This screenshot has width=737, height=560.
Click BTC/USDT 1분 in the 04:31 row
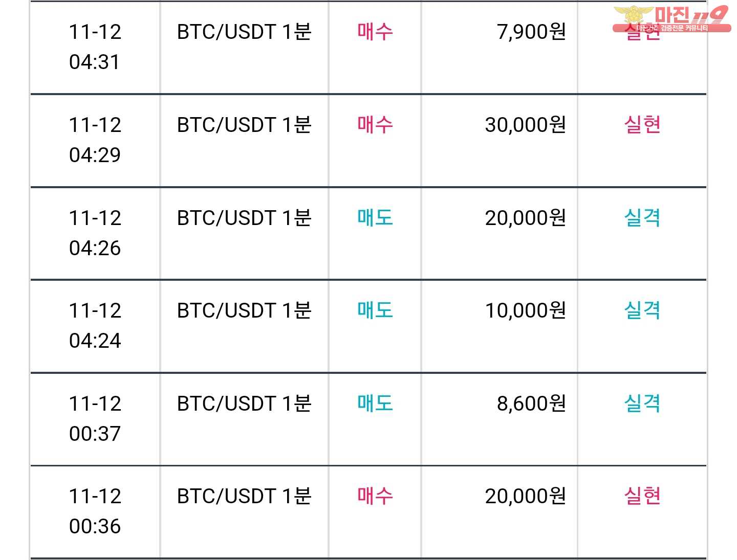tap(244, 32)
